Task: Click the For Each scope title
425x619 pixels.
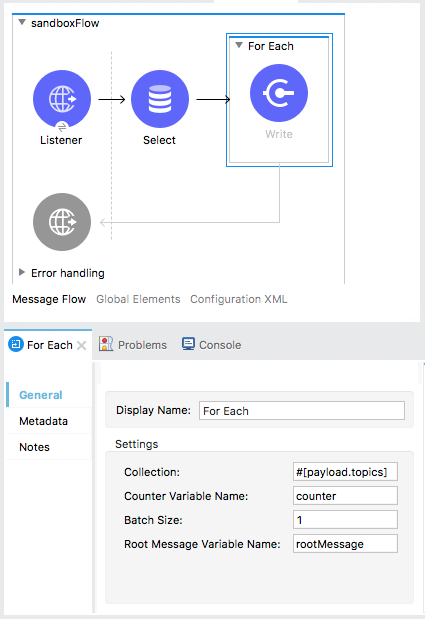Action: [x=271, y=46]
